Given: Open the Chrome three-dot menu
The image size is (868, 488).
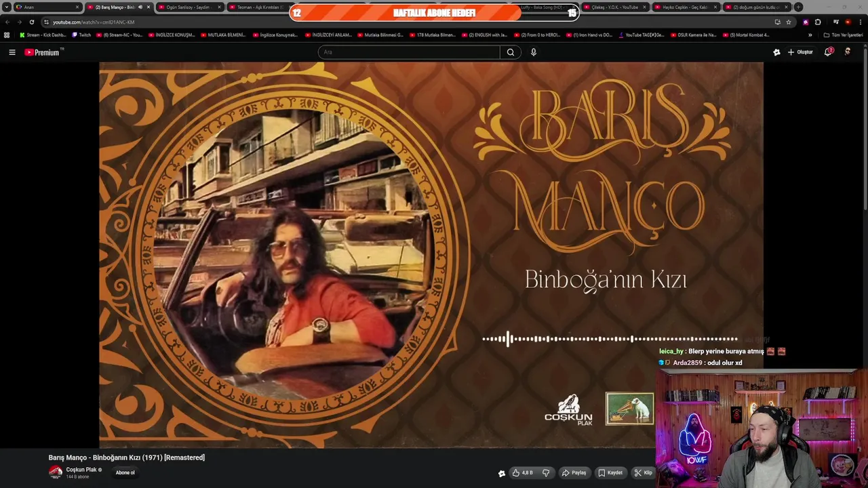Looking at the screenshot, I should click(x=860, y=22).
